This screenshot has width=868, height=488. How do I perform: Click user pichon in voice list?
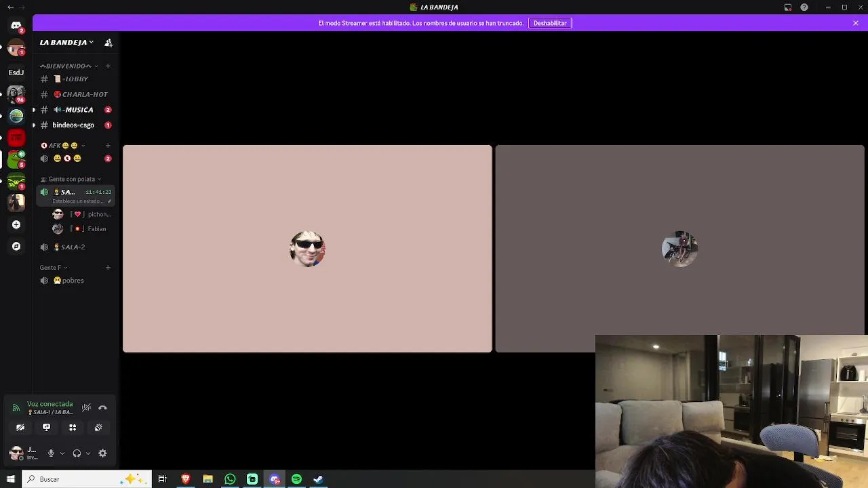tap(82, 214)
